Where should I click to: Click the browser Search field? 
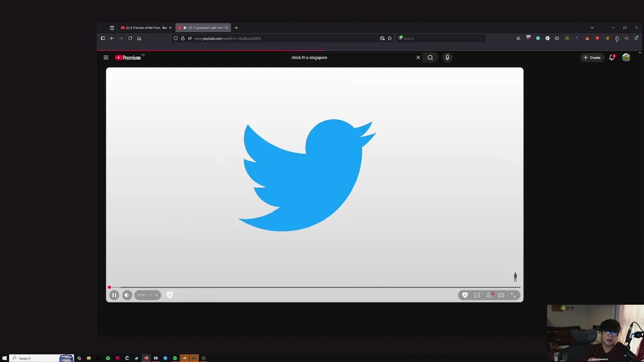[x=441, y=38]
